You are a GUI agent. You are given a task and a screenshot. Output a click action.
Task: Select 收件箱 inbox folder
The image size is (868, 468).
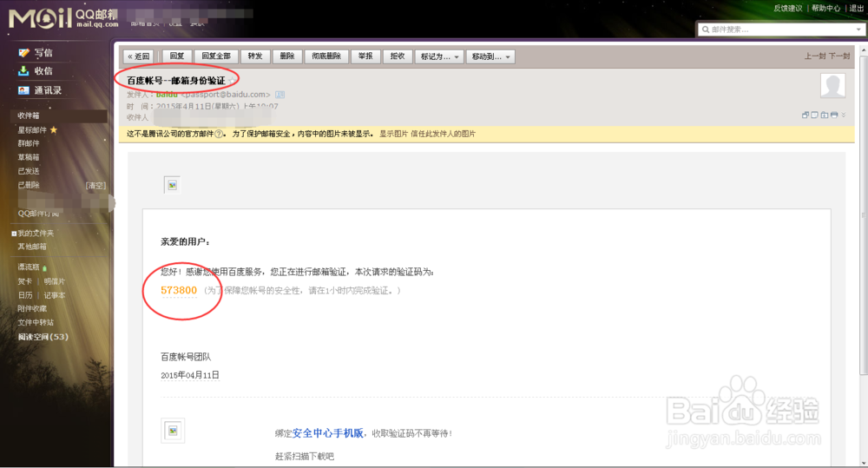tap(59, 115)
